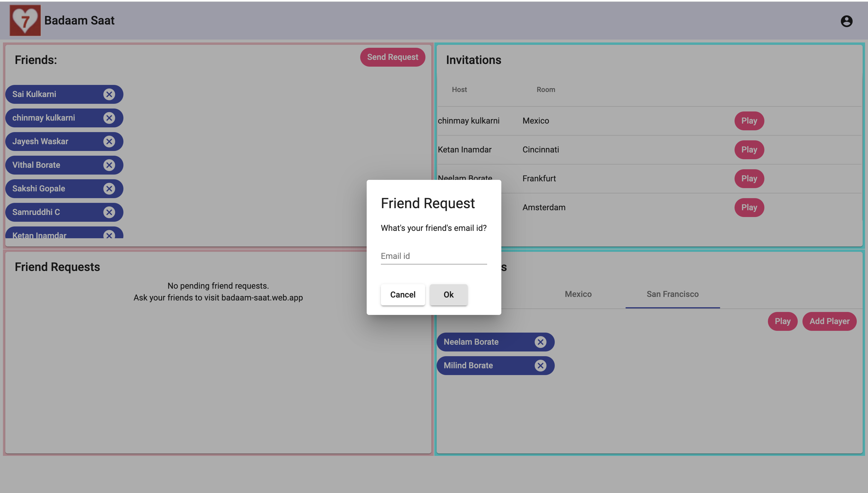Remove Samruddhi C from friends
This screenshot has width=868, height=493.
pos(109,212)
